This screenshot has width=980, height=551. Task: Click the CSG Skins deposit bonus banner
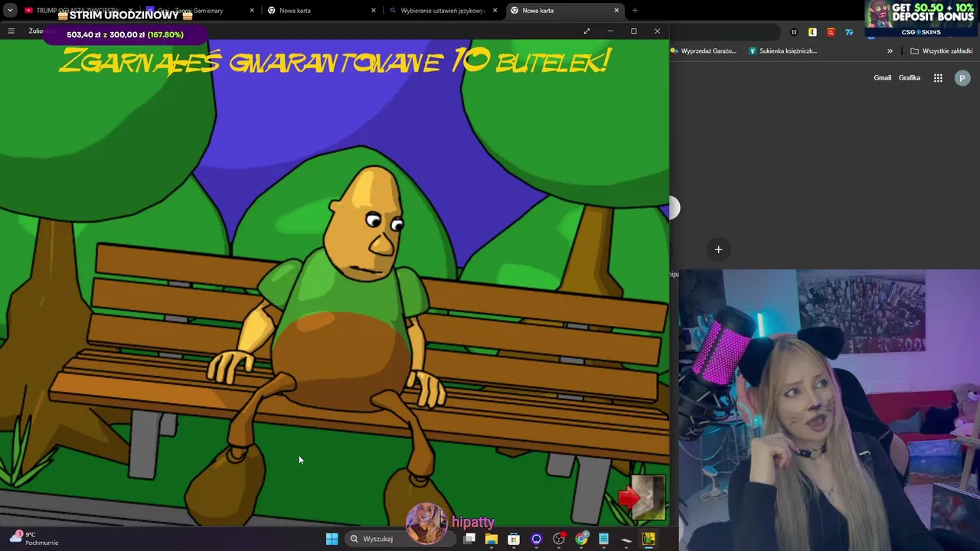[923, 18]
